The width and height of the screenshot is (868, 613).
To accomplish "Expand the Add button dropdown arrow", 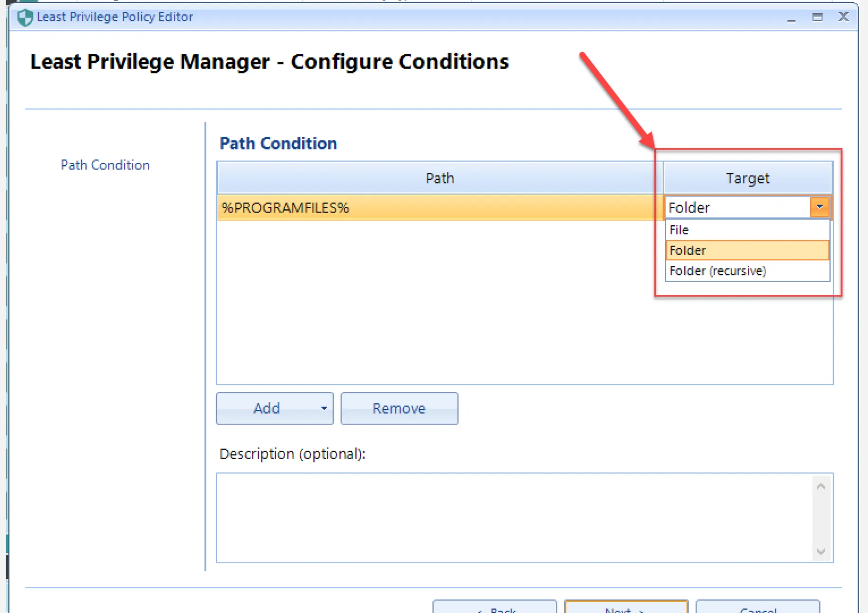I will click(324, 408).
